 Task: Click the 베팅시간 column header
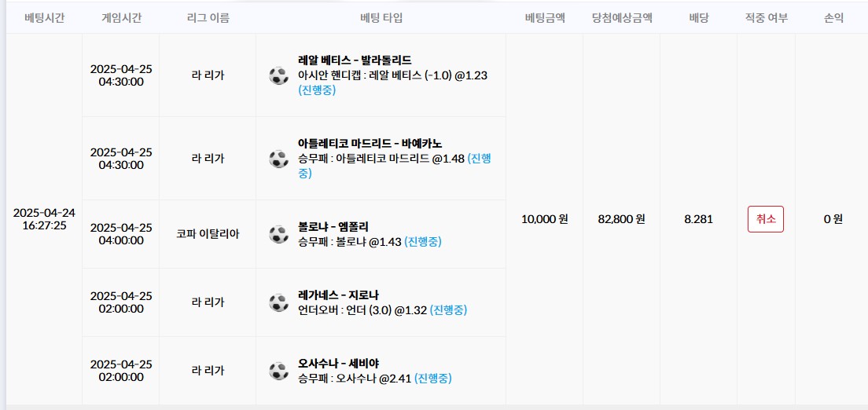click(x=44, y=17)
